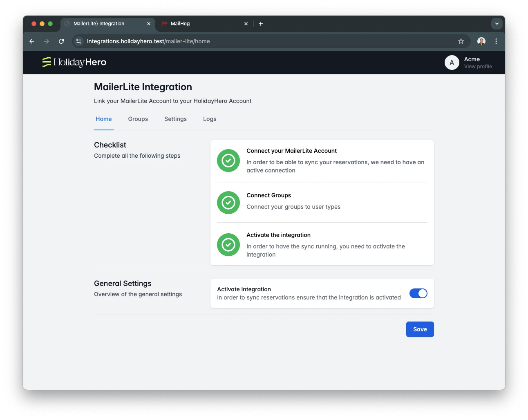
Task: Disable the Activate Integration toggle
Action: [x=418, y=293]
